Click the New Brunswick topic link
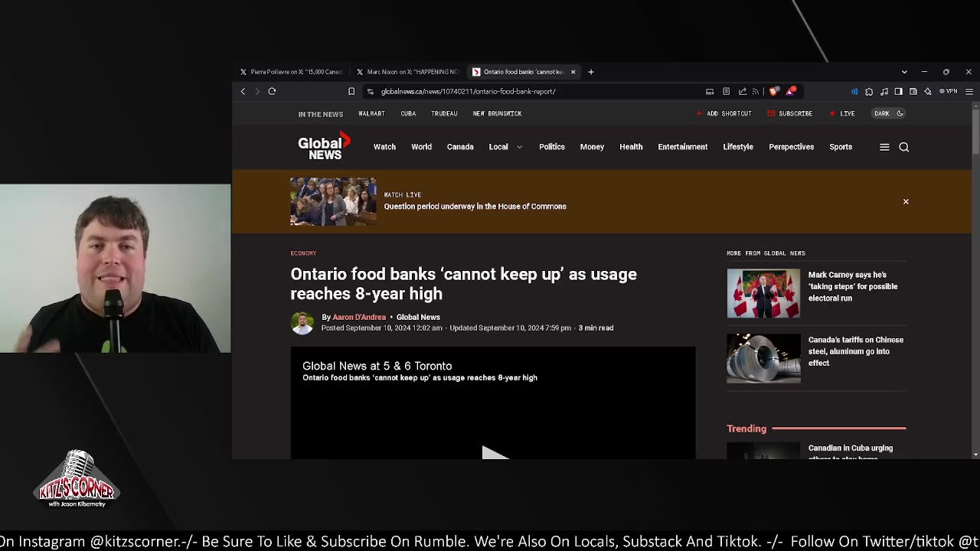This screenshot has width=980, height=551. click(497, 113)
